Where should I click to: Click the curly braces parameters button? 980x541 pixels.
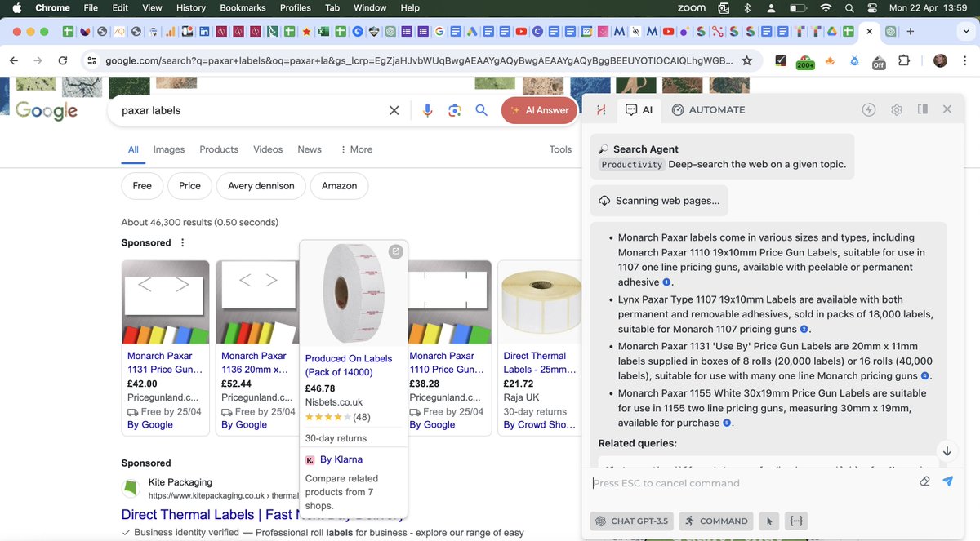coord(796,521)
